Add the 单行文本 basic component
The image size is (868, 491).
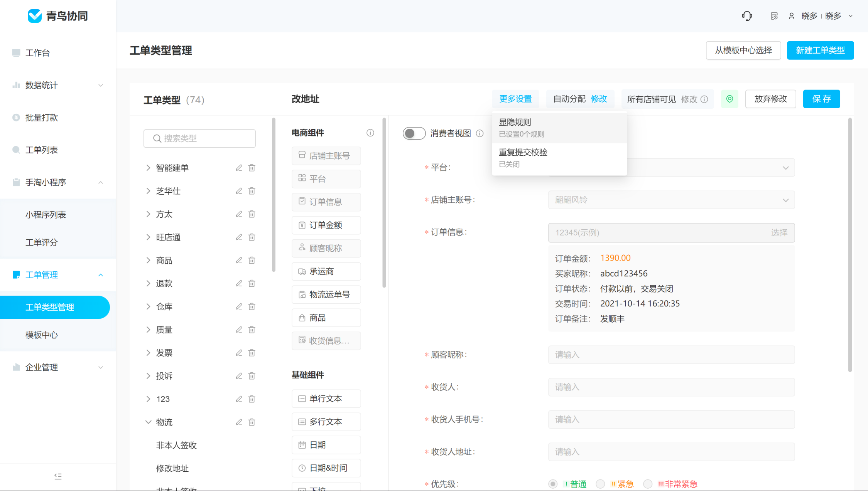(x=326, y=399)
